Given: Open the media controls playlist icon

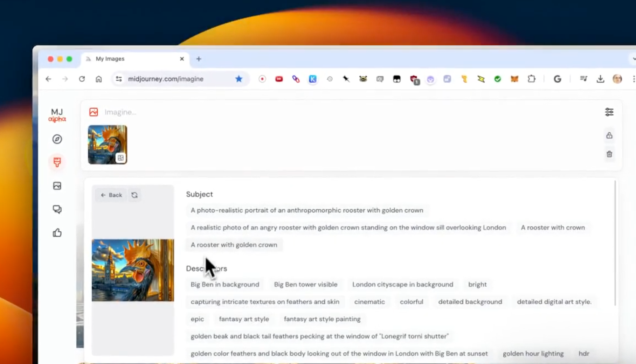Looking at the screenshot, I should (x=583, y=79).
